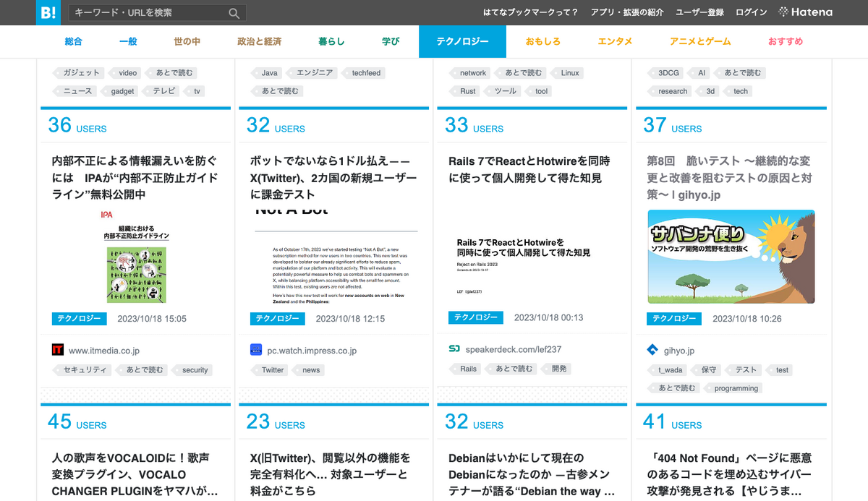
Task: Click the Speaker Deck site favicon
Action: tap(454, 349)
